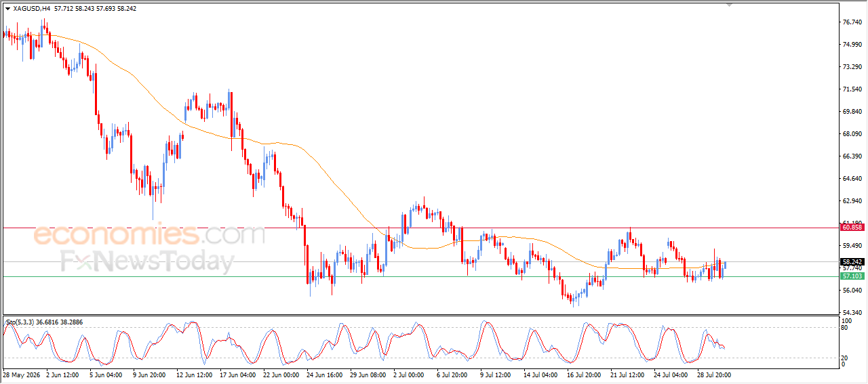Click the XAGUSD,H4 chart title text
This screenshot has width=868, height=384.
[31, 9]
